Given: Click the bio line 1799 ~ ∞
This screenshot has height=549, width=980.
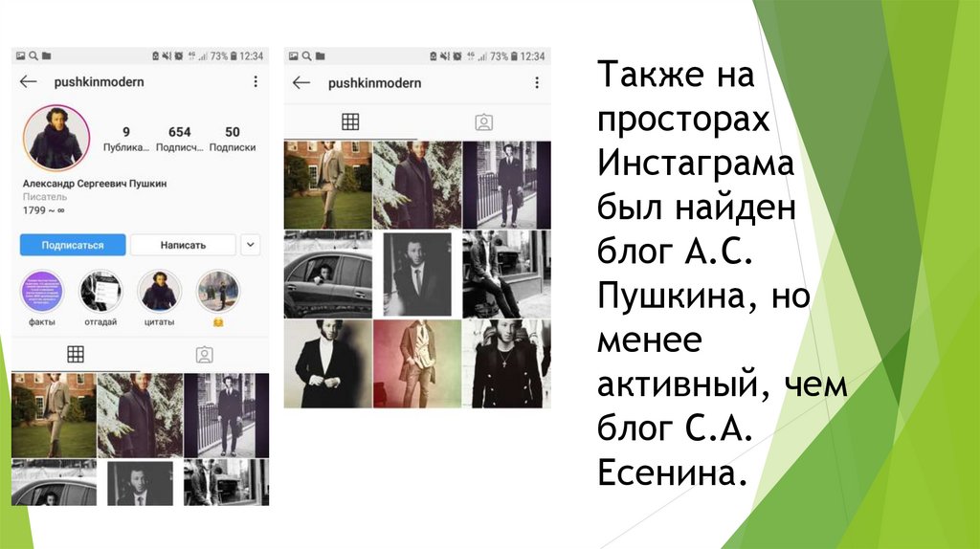Looking at the screenshot, I should pyautogui.click(x=43, y=210).
